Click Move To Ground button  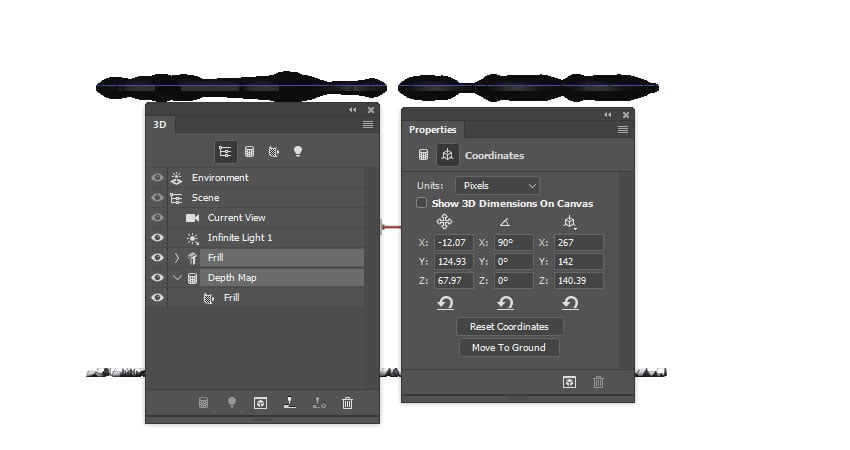509,348
